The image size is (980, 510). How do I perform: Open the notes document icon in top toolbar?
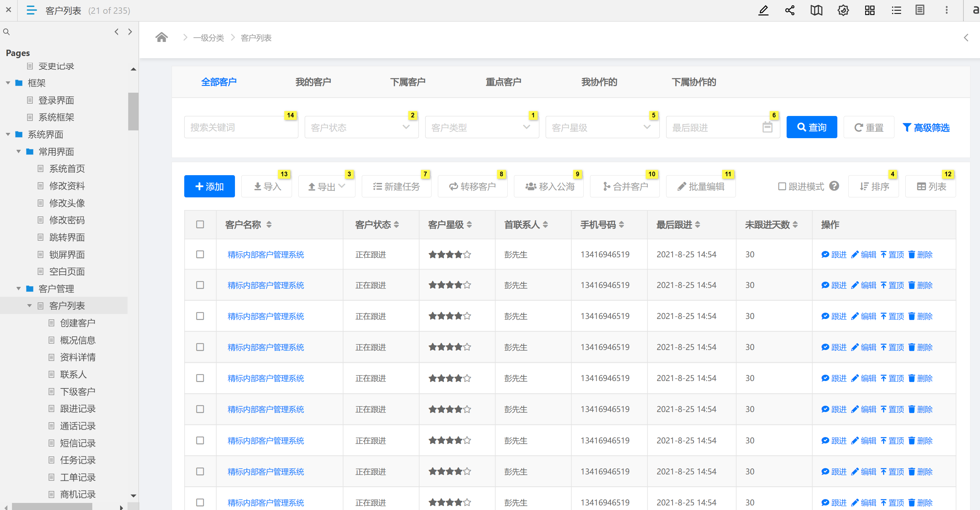[x=920, y=10]
